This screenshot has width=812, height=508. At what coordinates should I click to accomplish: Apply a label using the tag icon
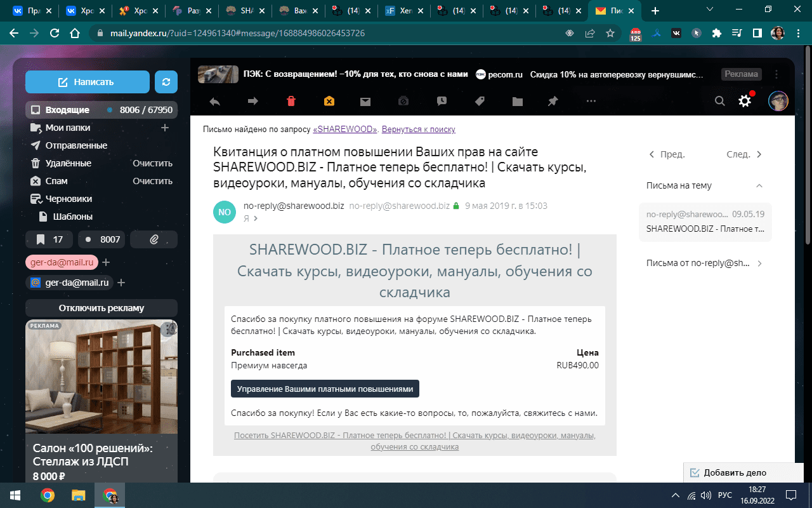[x=480, y=101]
